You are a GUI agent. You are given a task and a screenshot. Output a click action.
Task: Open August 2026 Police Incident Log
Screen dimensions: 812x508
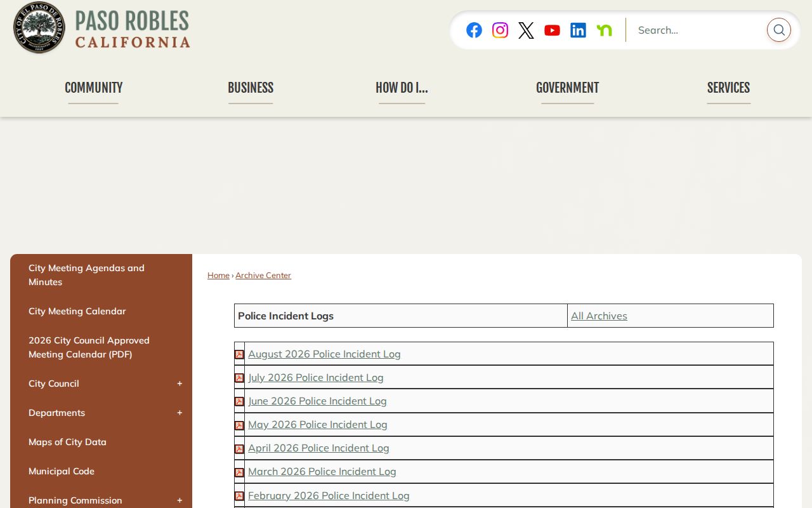point(324,354)
